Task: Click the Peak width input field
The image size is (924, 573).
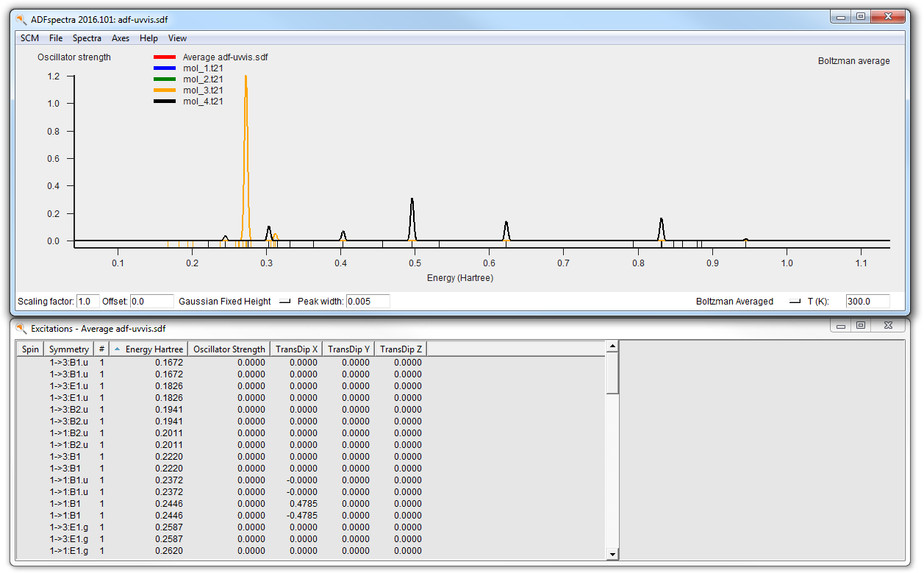Action: [x=368, y=302]
